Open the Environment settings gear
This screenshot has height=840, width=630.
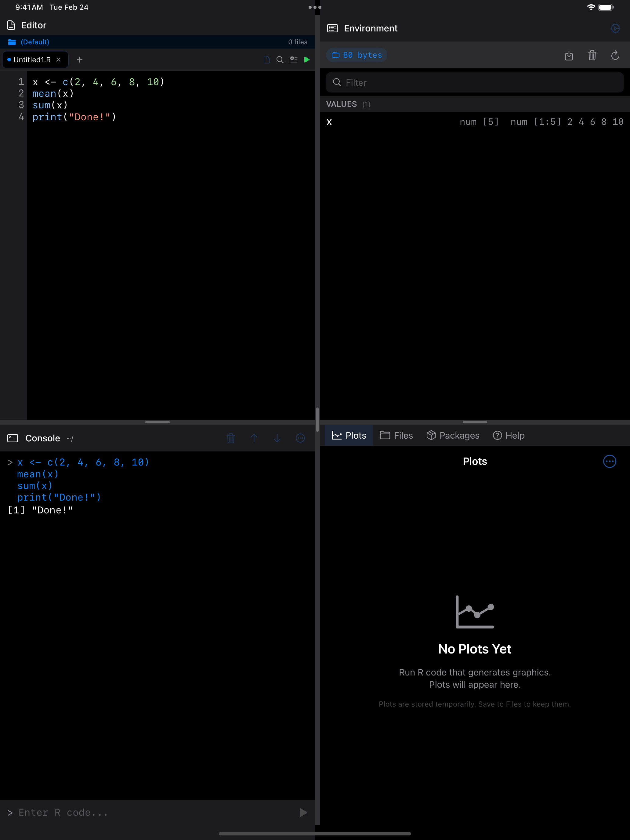tap(615, 28)
